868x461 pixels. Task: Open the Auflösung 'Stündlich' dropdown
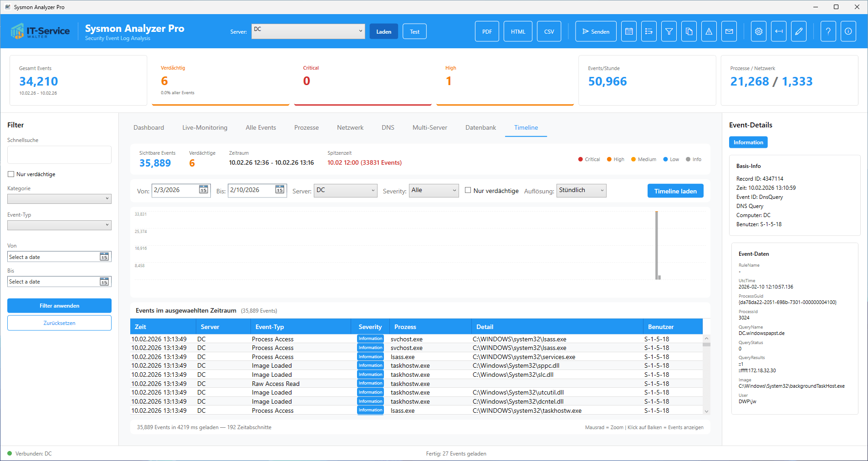tap(581, 190)
